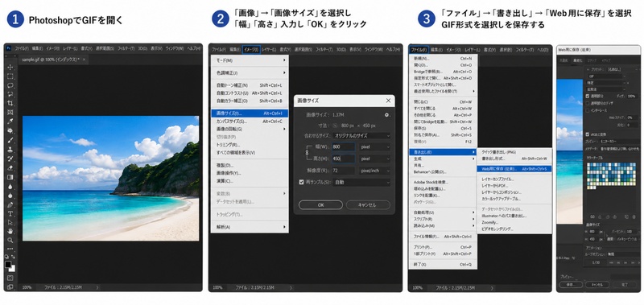Expand the モード(M) submenu
The height and width of the screenshot is (305, 644).
click(x=250, y=60)
